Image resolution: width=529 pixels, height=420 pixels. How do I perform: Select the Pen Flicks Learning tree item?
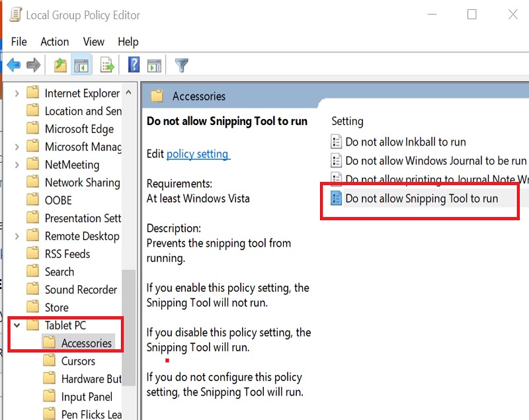coord(91,414)
